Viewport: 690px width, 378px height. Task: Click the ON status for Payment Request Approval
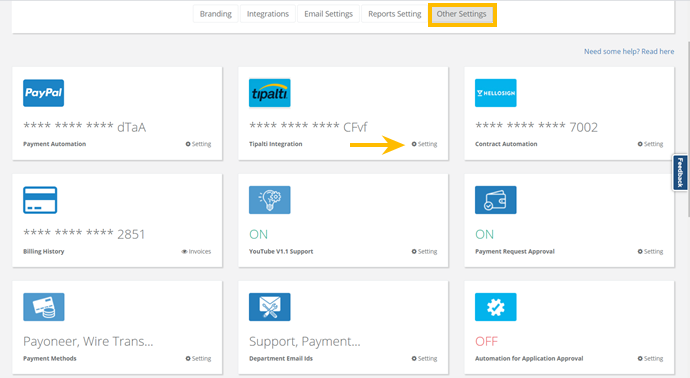point(484,234)
